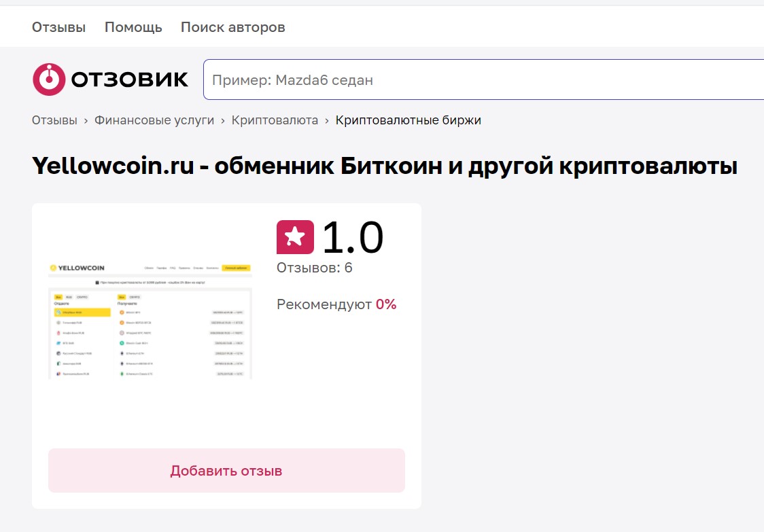Viewport: 764px width, 532px height.
Task: Open the Криптовалютные биржи breadcrumb
Action: click(x=409, y=120)
